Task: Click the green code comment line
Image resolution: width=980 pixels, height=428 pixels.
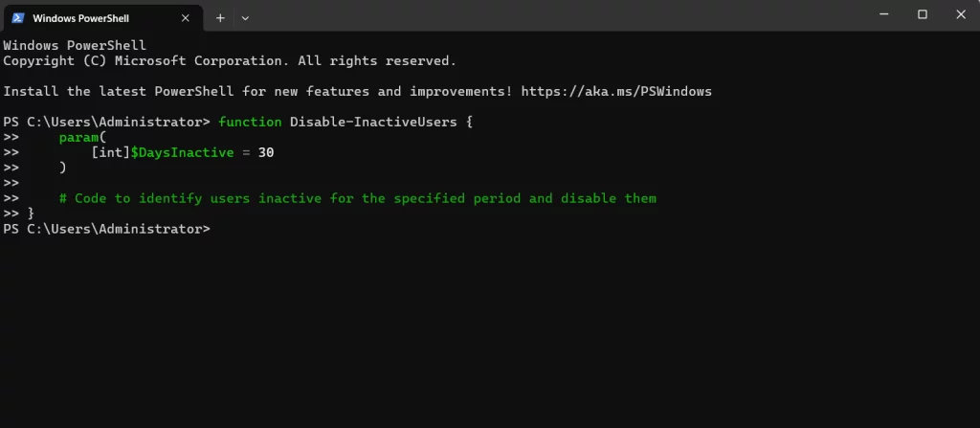Action: pyautogui.click(x=357, y=198)
